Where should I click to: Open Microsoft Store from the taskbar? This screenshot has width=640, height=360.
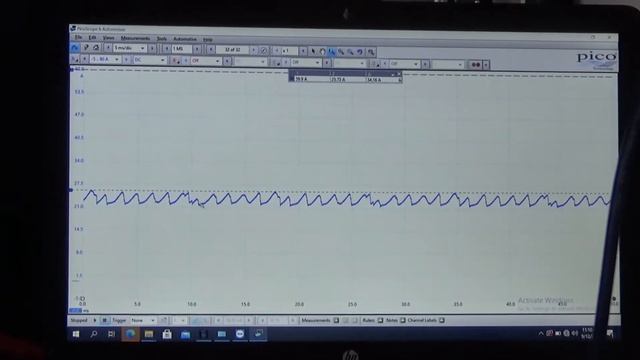(x=167, y=335)
